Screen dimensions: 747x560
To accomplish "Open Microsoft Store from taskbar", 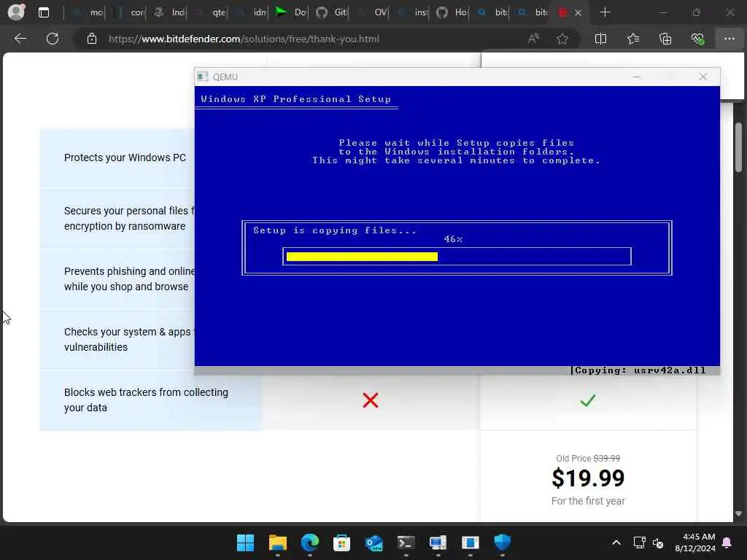I will point(341,542).
